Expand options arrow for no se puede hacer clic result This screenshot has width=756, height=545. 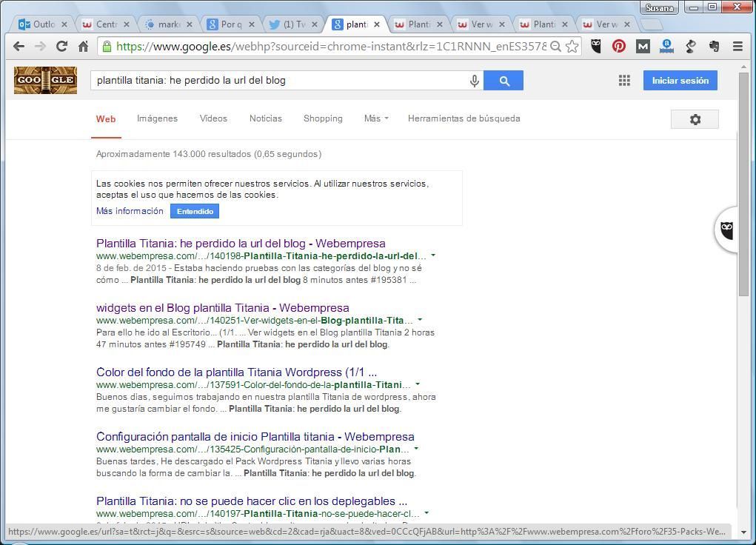tap(426, 513)
